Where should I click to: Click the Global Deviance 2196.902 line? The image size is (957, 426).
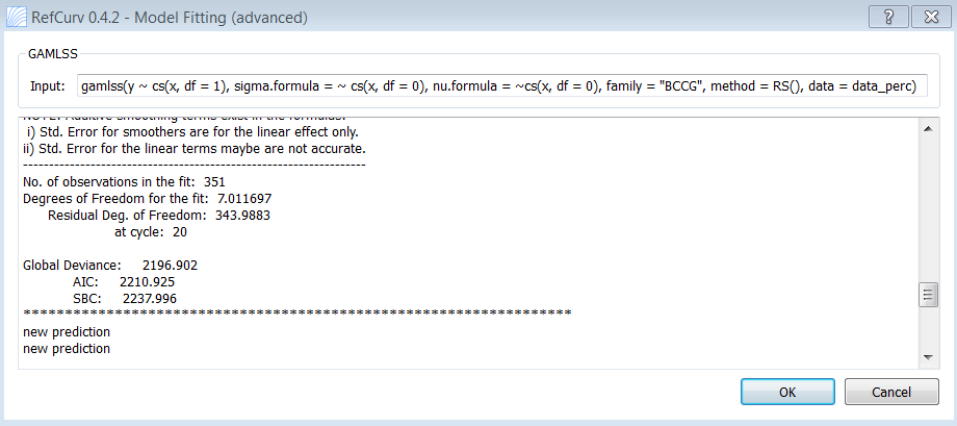tap(110, 265)
